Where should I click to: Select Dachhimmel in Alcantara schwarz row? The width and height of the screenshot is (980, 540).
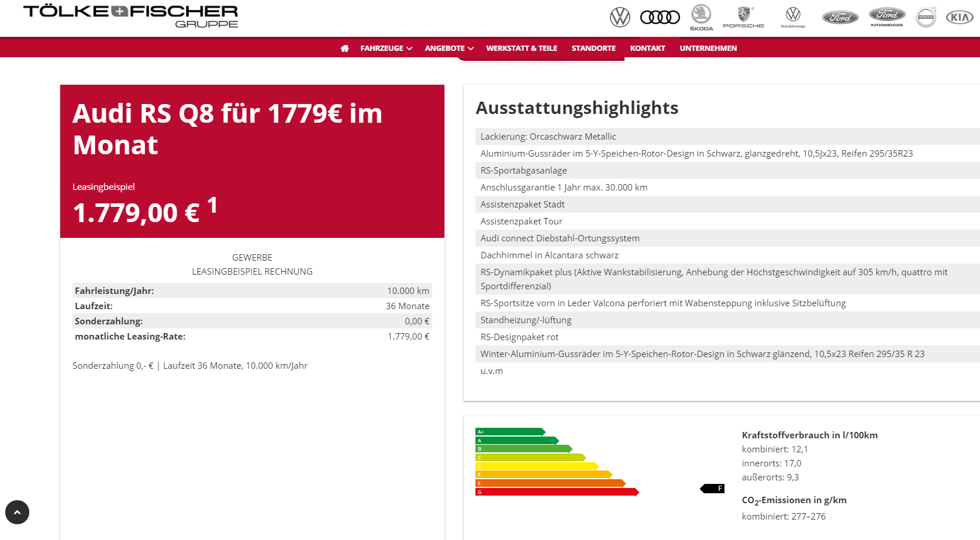tap(727, 255)
